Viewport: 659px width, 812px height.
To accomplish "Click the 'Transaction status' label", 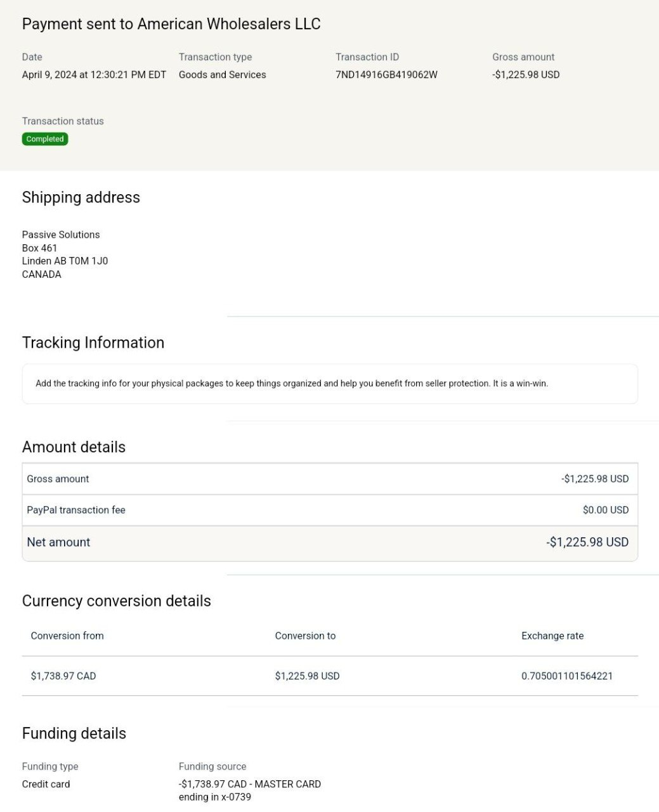I will pos(63,121).
